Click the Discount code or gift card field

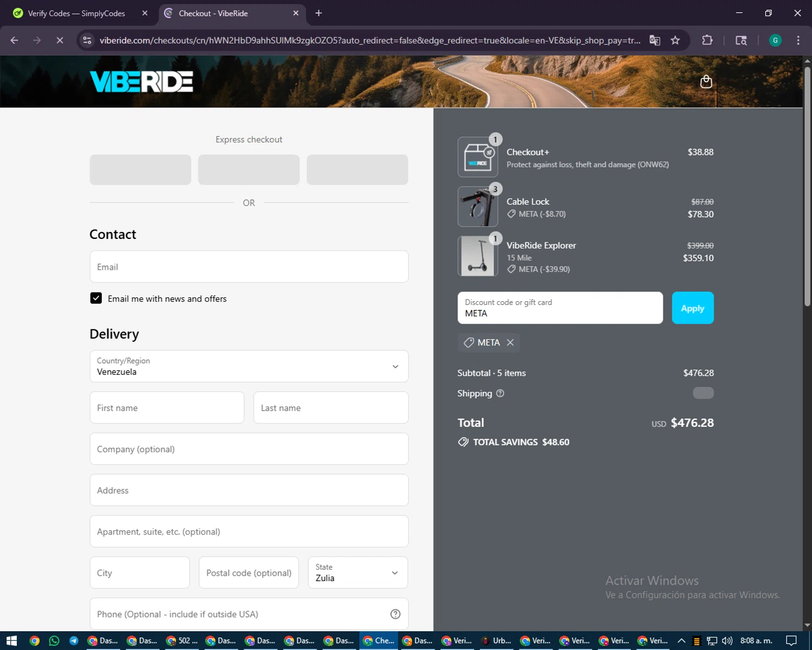[560, 308]
